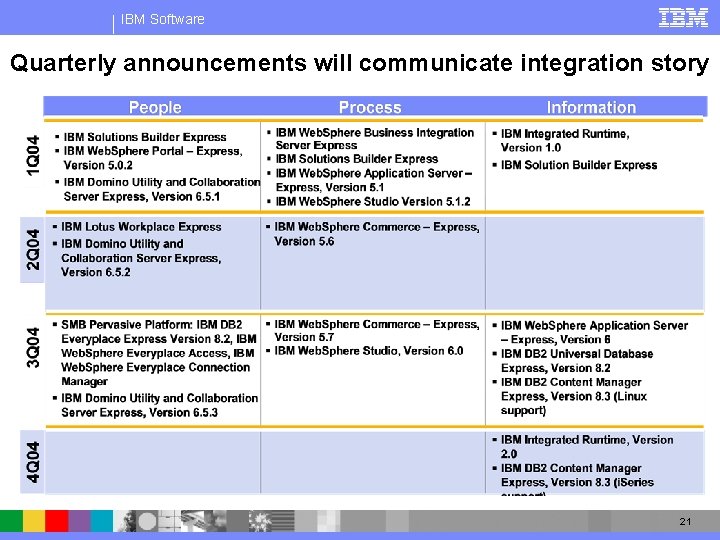The width and height of the screenshot is (720, 540).
Task: Select the People column header
Action: [155, 107]
